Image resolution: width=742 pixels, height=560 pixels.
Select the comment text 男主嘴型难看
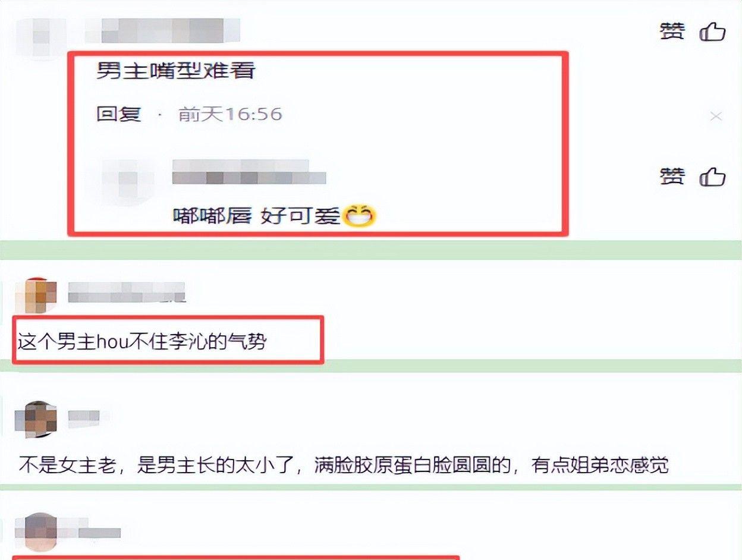[x=176, y=72]
